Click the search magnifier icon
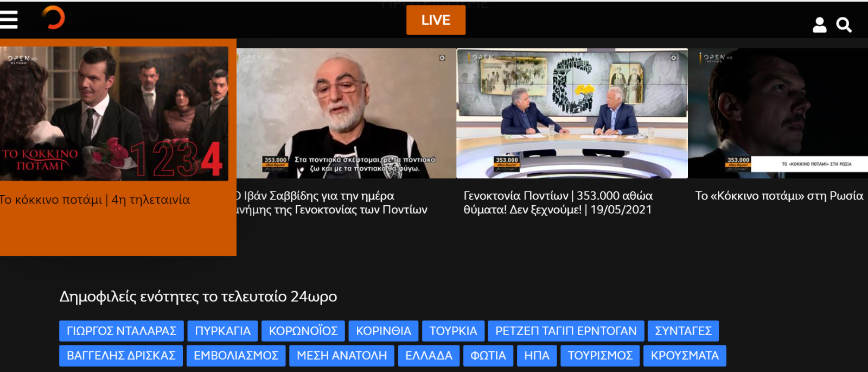The image size is (868, 372). [x=844, y=25]
